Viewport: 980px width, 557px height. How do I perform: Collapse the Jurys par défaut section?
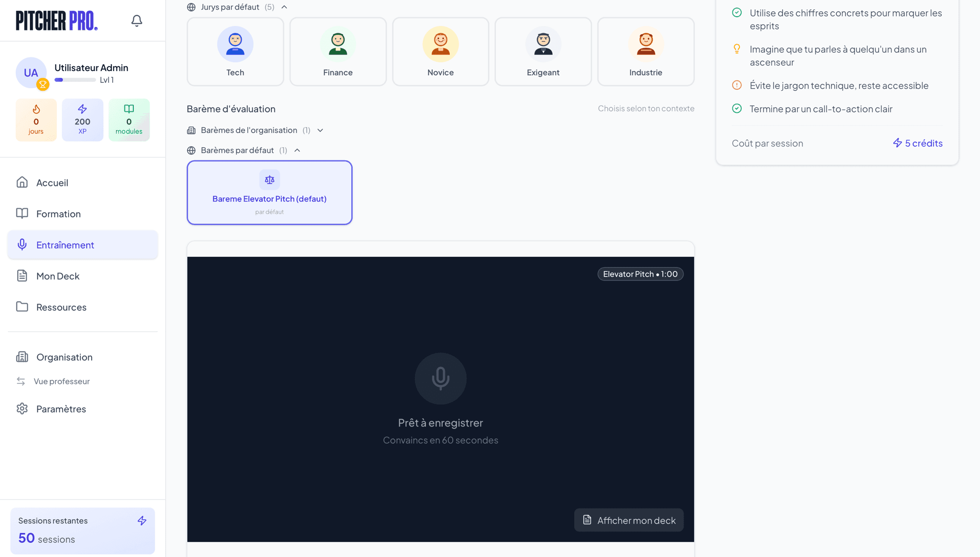click(284, 7)
